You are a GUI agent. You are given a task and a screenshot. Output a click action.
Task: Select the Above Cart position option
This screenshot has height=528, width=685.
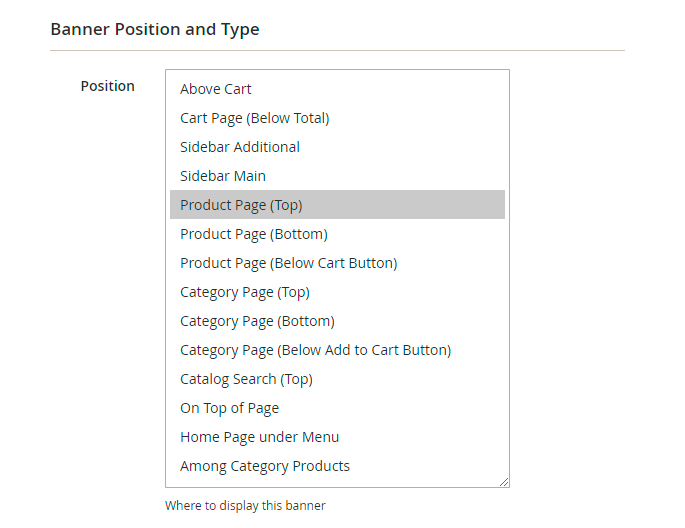pos(216,89)
